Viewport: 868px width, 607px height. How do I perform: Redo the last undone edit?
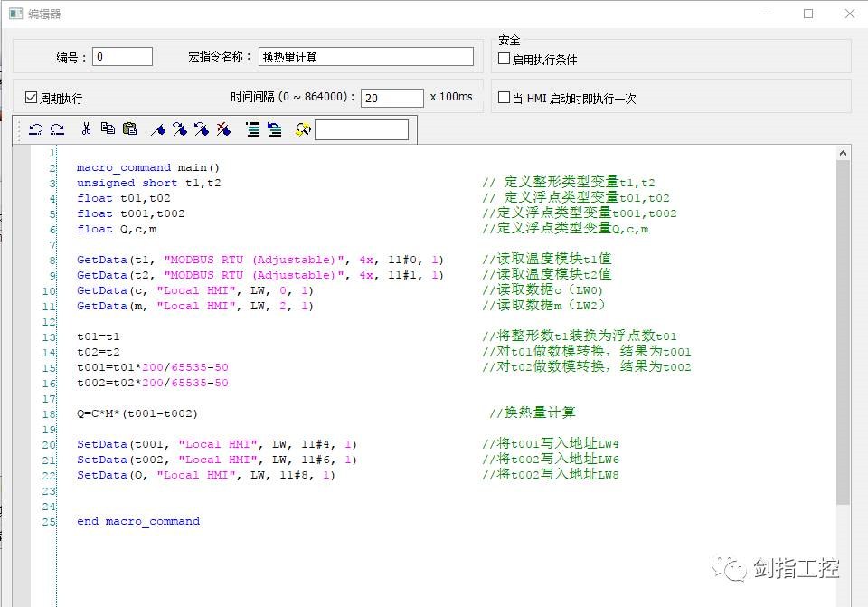point(58,128)
